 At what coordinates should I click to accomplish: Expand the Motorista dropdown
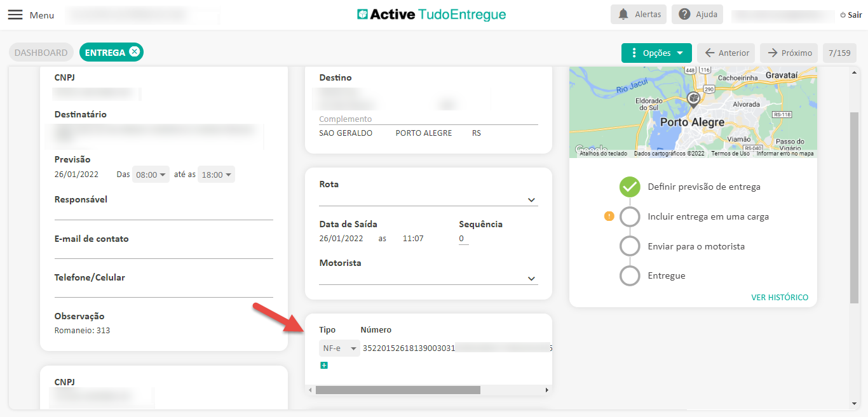click(531, 279)
